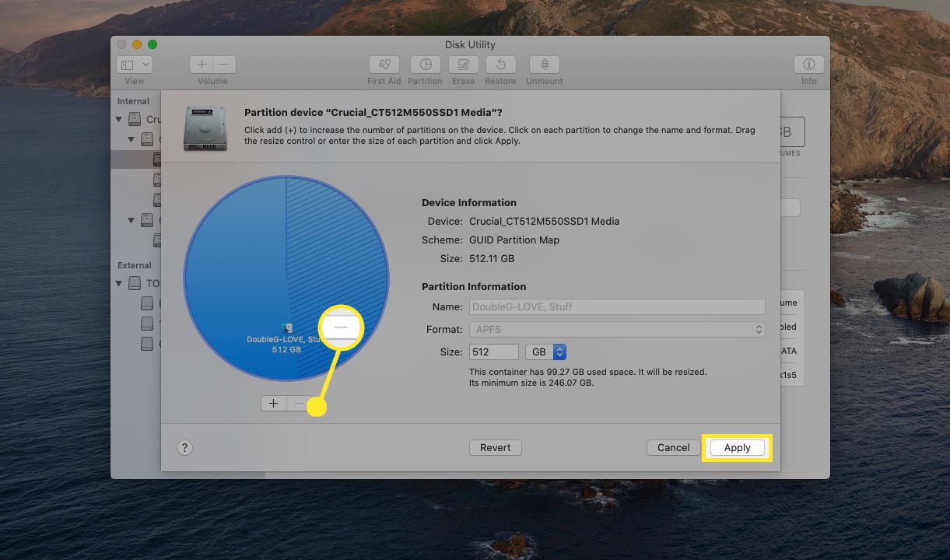950x560 pixels.
Task: Open the help question mark button
Action: pos(184,447)
